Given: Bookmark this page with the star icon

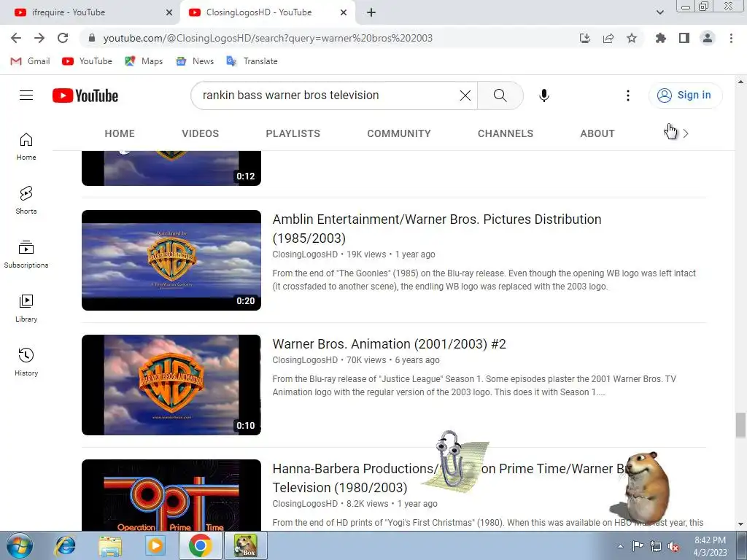Looking at the screenshot, I should (x=632, y=38).
